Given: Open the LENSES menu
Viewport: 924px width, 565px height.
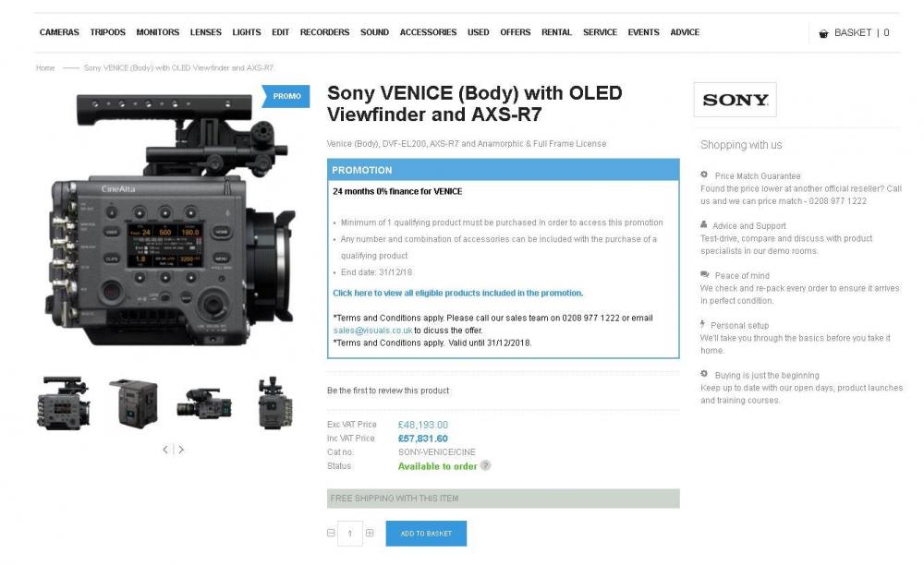Looking at the screenshot, I should [x=205, y=32].
